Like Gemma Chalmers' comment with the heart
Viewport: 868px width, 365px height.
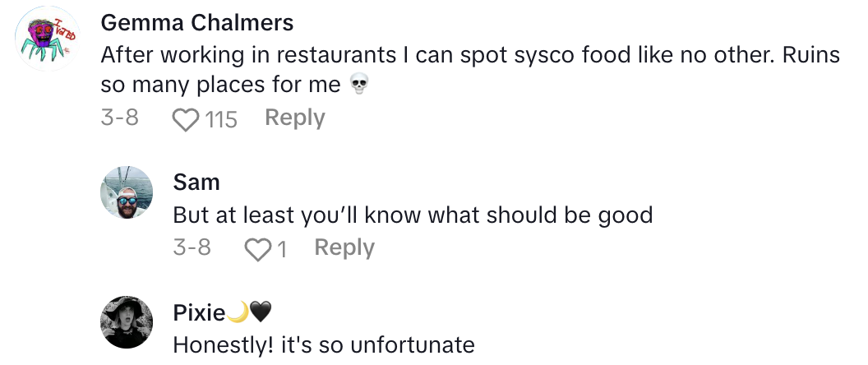pos(187,120)
